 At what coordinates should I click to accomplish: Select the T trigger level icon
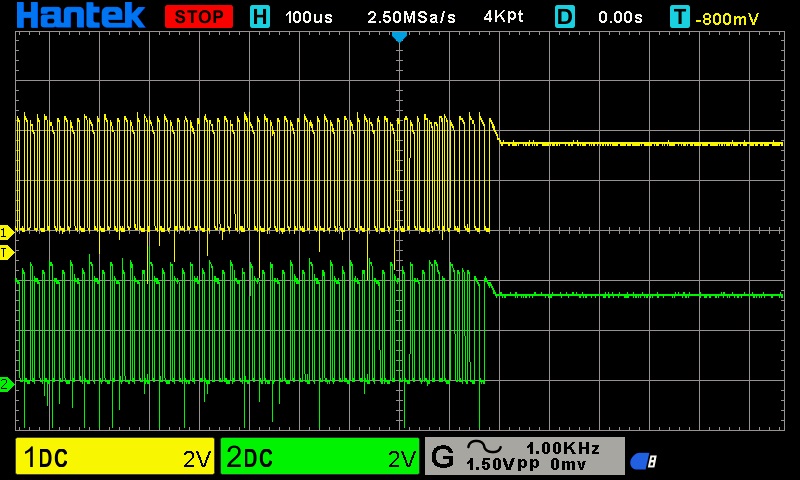click(x=680, y=17)
